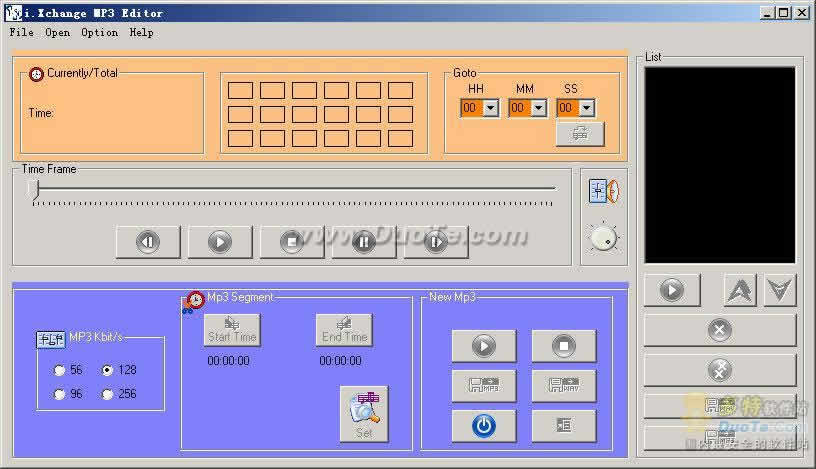The height and width of the screenshot is (469, 816).
Task: Save the list as MP3
Action: [720, 438]
